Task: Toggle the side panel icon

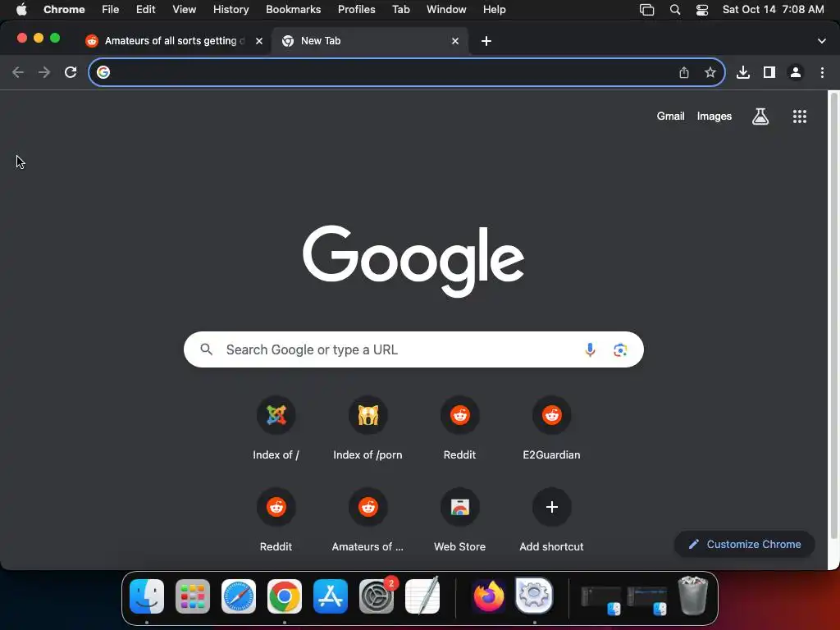Action: click(769, 72)
